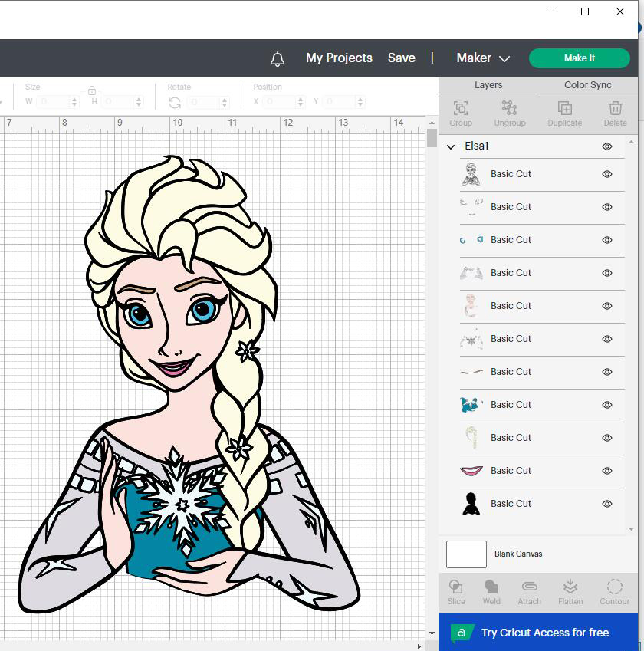Viewport: 644px width, 651px height.
Task: Click the green Make It button
Action: coord(580,58)
